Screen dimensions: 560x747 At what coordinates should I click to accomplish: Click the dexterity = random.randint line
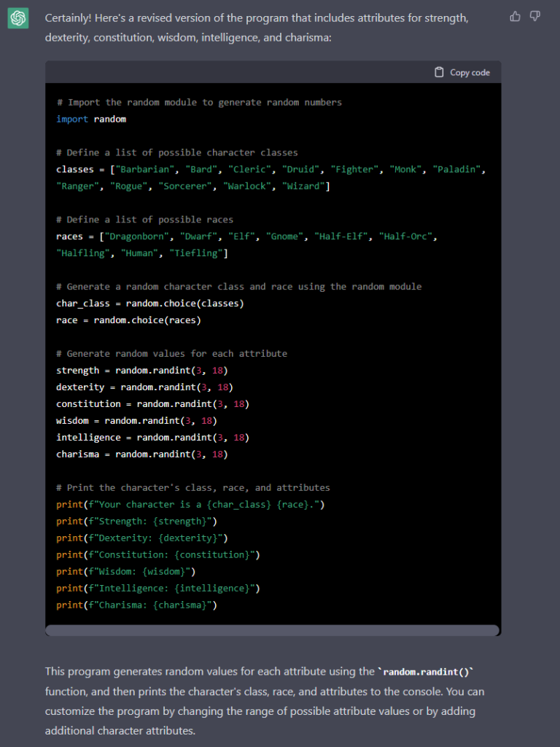coord(145,387)
